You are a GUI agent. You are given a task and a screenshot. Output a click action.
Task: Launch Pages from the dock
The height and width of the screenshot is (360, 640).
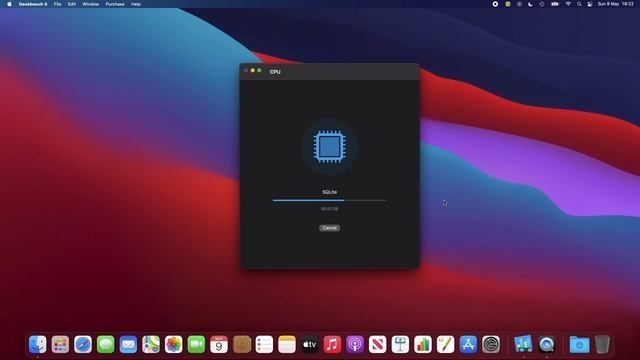tap(445, 344)
